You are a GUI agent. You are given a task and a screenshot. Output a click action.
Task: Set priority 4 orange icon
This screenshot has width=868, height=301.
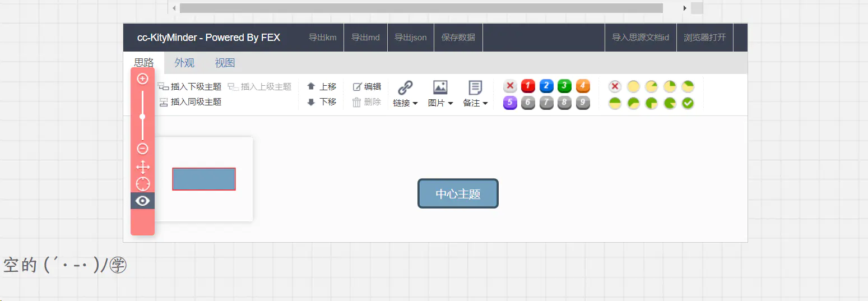pyautogui.click(x=583, y=86)
